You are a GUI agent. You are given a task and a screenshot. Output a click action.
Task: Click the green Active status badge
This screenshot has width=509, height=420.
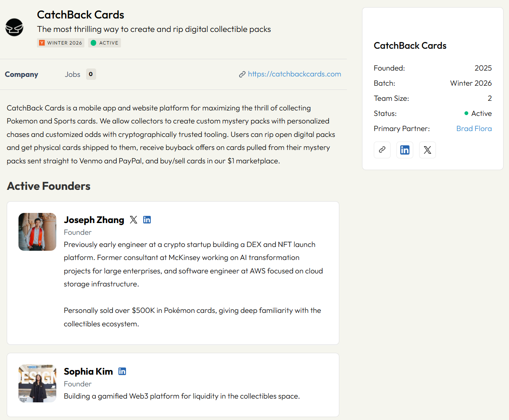[x=105, y=43]
